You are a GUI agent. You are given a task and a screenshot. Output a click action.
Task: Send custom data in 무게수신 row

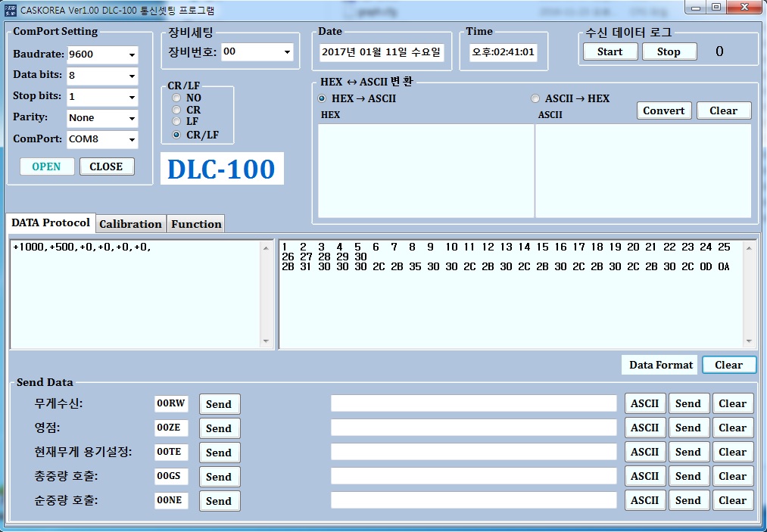[x=689, y=404]
